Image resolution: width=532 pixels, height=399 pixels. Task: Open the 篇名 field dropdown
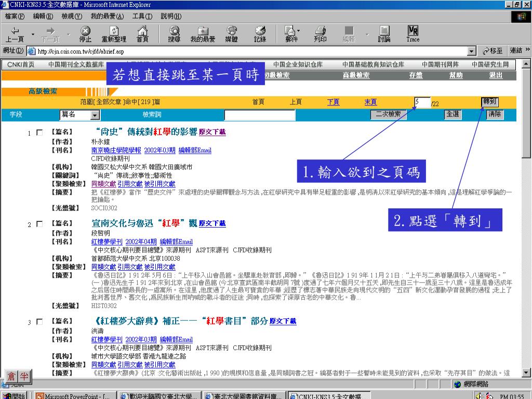click(96, 115)
